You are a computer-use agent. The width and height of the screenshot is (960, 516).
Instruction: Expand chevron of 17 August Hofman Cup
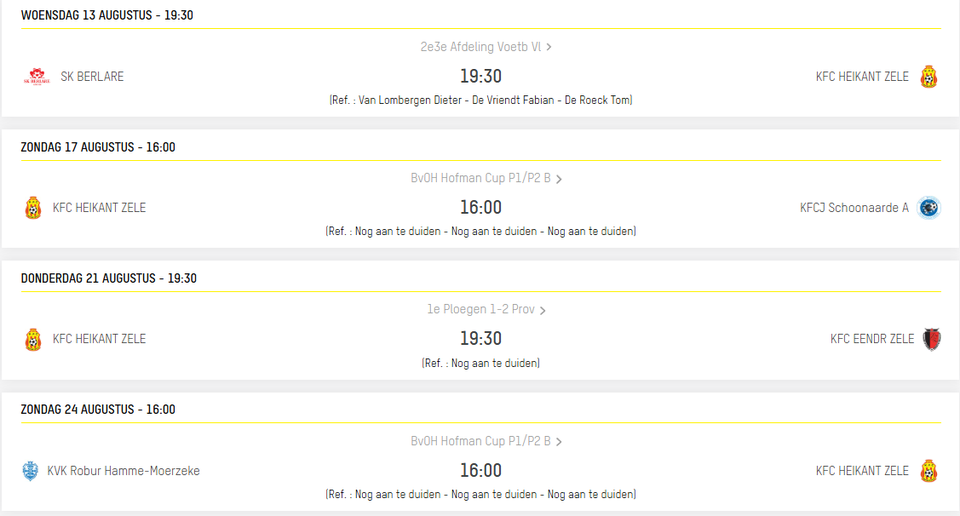tap(558, 179)
